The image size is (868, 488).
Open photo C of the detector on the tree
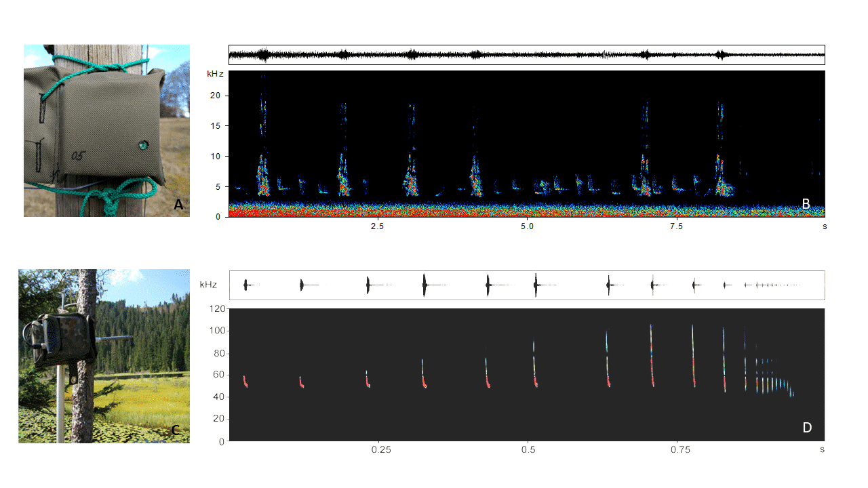click(x=104, y=356)
